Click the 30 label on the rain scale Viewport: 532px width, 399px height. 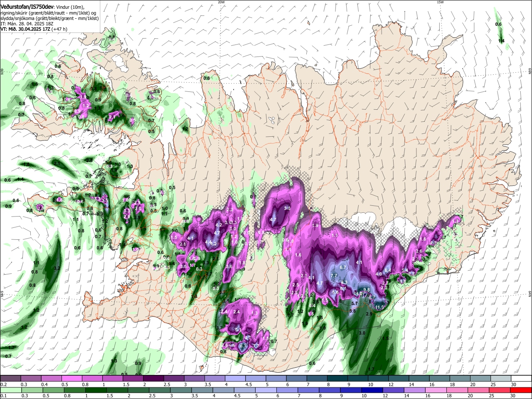[514, 396]
